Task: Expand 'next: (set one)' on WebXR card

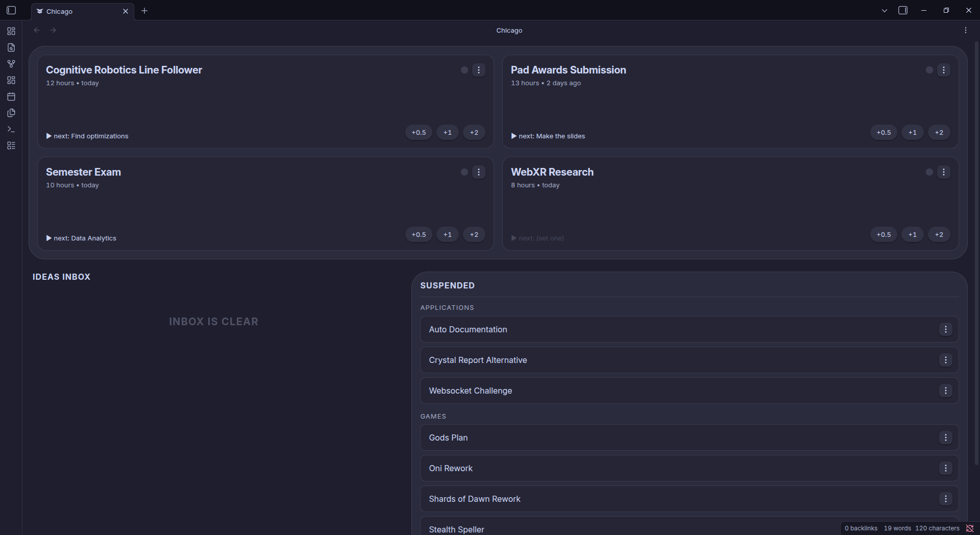Action: (x=514, y=238)
